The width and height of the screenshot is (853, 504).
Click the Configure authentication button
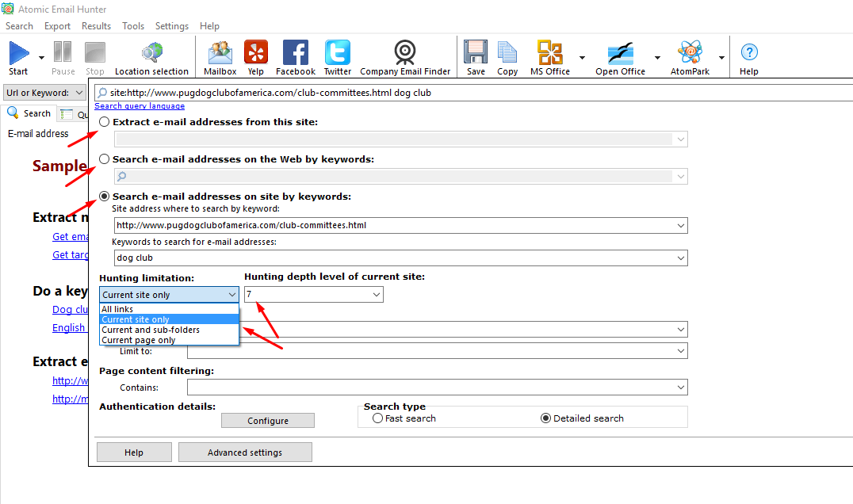[268, 420]
